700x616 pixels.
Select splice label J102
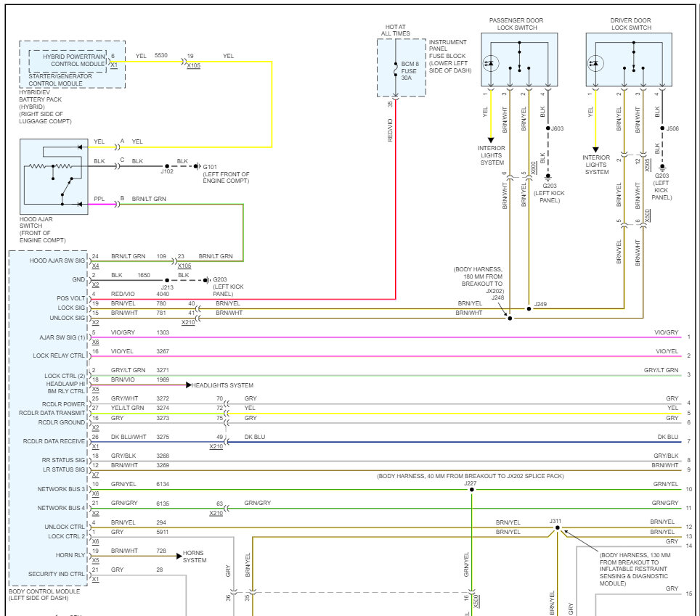click(x=167, y=171)
